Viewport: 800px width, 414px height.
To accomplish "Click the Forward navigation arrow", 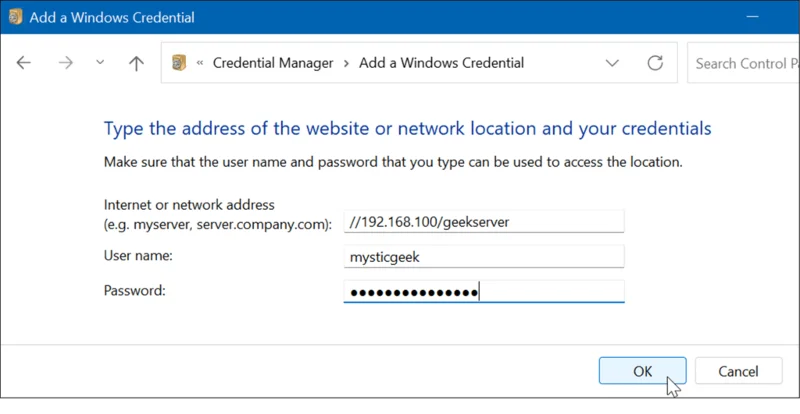I will 65,63.
